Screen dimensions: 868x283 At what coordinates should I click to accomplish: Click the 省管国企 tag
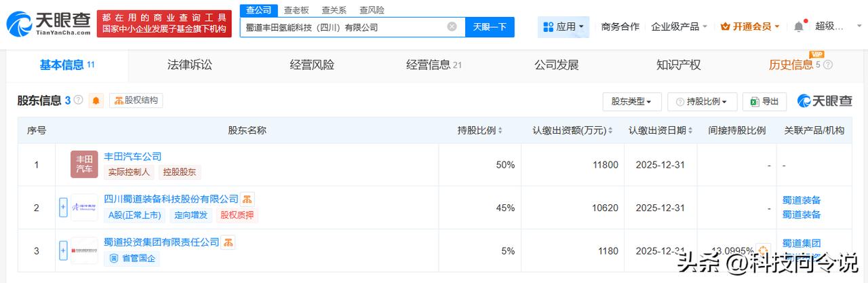[x=132, y=259]
